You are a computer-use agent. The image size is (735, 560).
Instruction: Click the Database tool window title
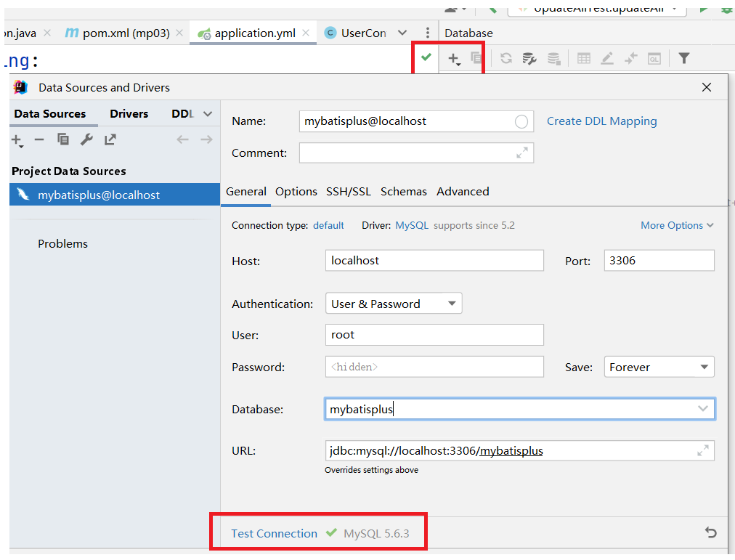pyautogui.click(x=468, y=33)
